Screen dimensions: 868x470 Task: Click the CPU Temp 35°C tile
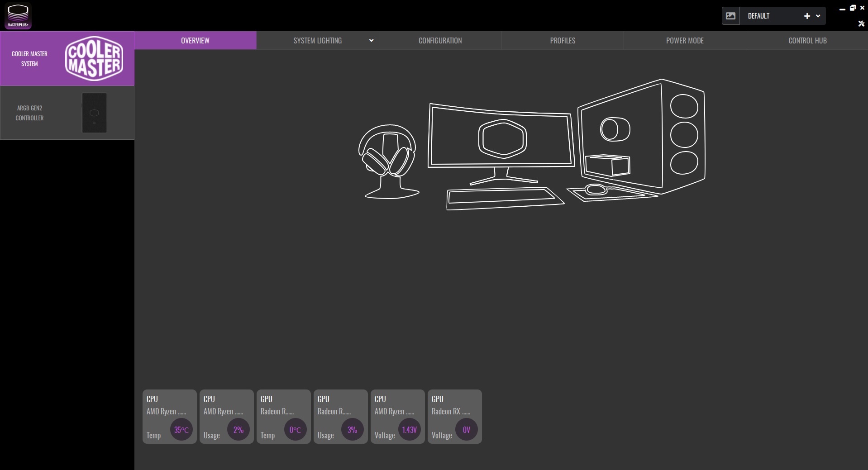169,417
